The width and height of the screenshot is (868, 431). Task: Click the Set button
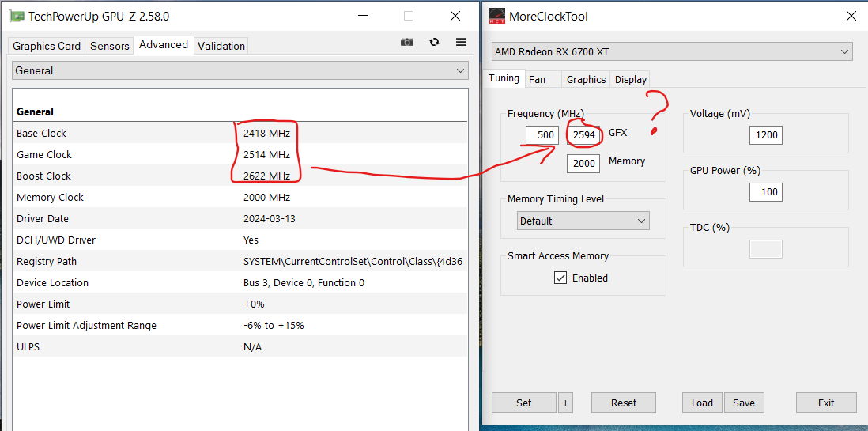523,403
